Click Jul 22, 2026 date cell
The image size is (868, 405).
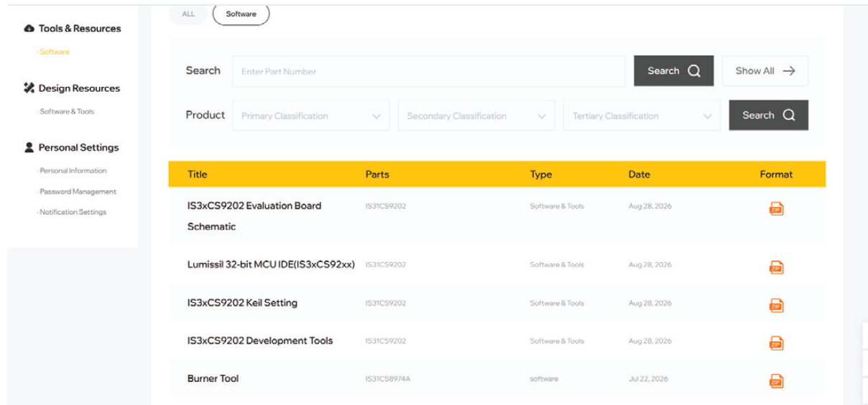(648, 379)
